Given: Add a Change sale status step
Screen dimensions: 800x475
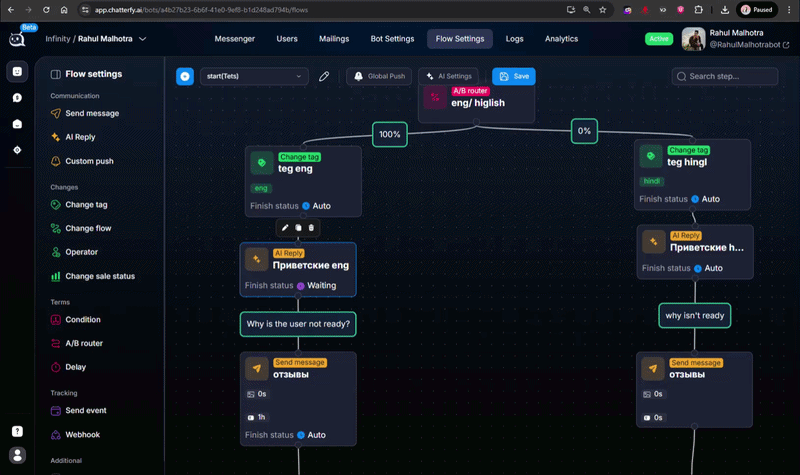Looking at the screenshot, I should click(x=93, y=276).
